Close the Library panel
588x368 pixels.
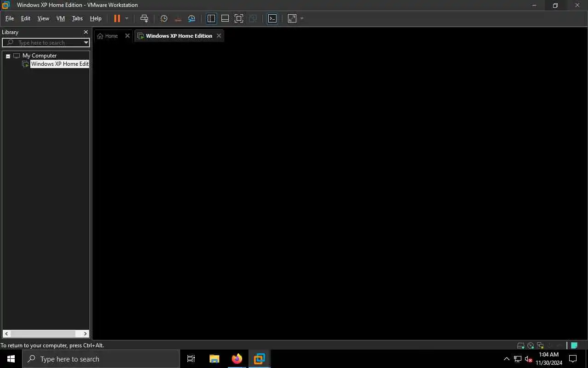tap(85, 32)
